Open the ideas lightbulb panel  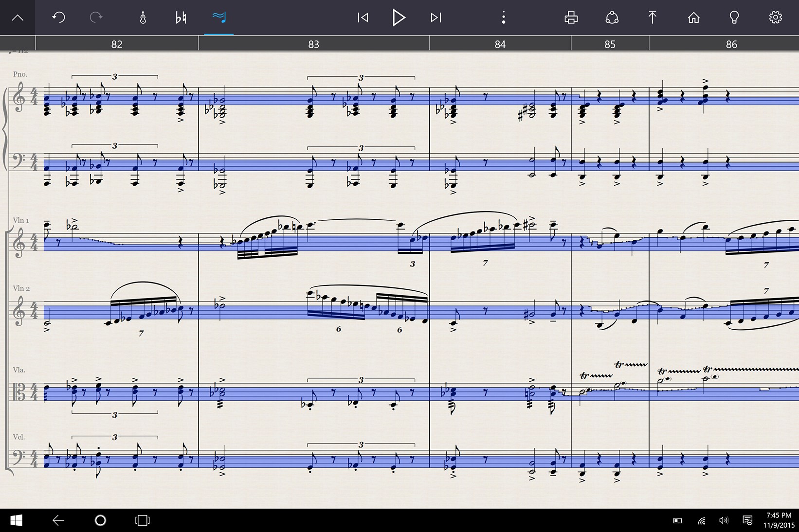click(734, 17)
